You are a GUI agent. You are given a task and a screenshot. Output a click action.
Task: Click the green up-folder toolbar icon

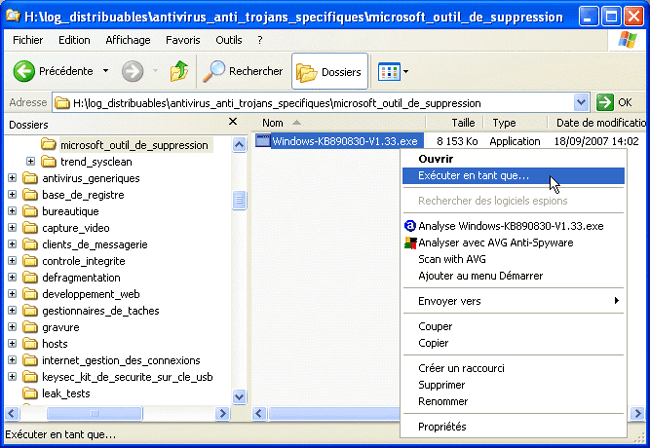[179, 71]
